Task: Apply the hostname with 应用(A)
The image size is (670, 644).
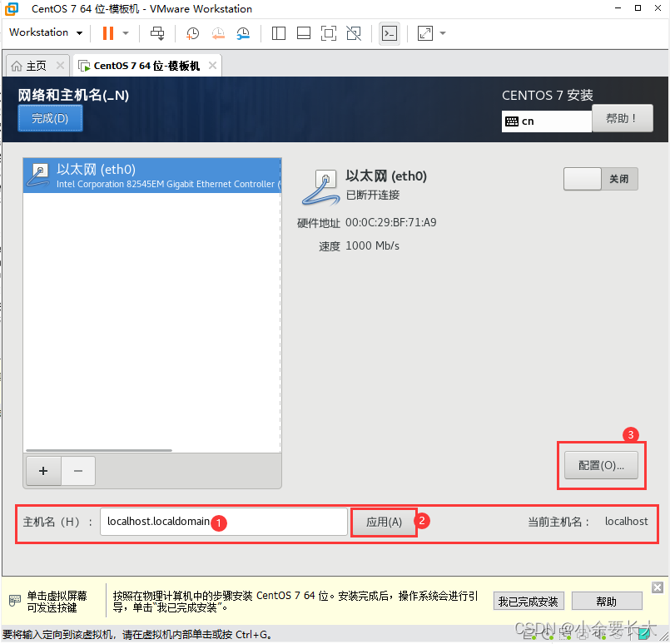Action: (x=383, y=520)
